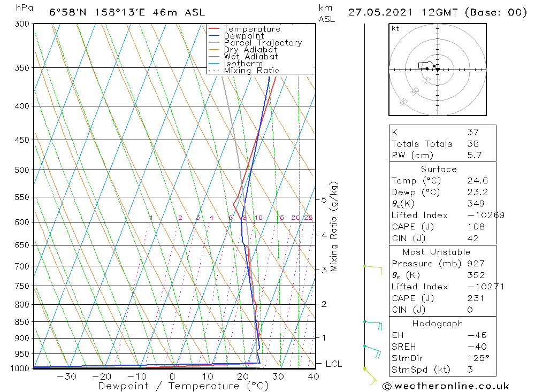Click the hodograph center point marker
The height and width of the screenshot is (392, 535).
pyautogui.click(x=438, y=70)
